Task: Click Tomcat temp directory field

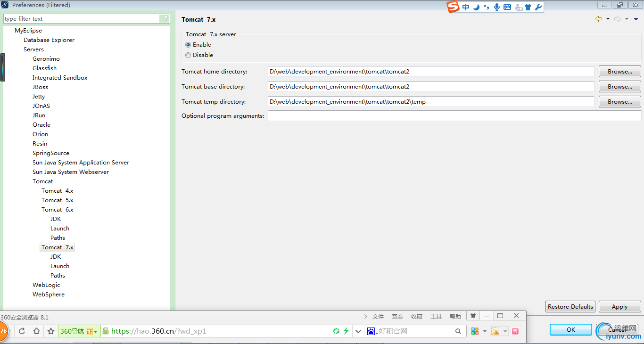Action: click(x=431, y=102)
